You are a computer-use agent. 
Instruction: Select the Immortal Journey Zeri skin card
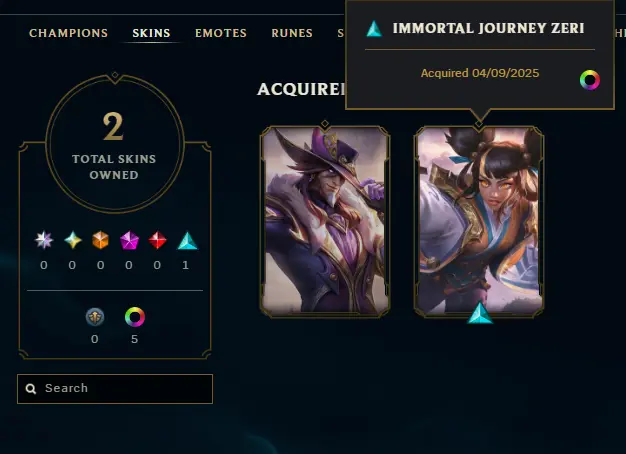click(479, 221)
